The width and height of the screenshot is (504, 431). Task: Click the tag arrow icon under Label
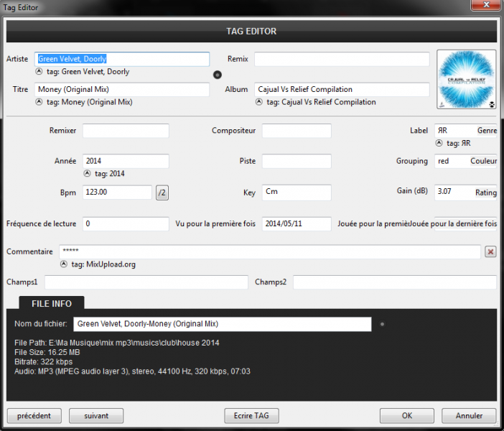click(439, 143)
